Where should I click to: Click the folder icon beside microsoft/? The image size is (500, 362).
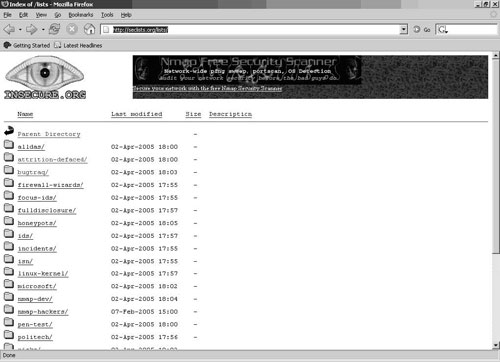pos(9,284)
